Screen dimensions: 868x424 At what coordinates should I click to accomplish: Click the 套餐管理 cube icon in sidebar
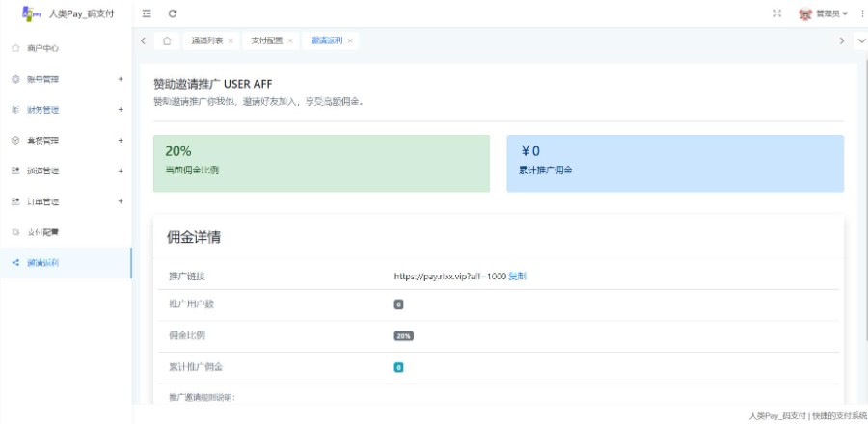[x=15, y=141]
